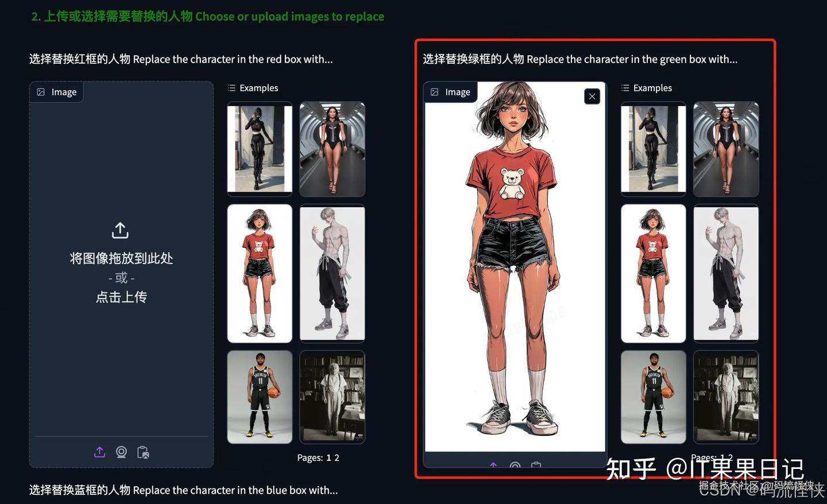
Task: Remove the uploaded anime girl image via X
Action: (592, 96)
